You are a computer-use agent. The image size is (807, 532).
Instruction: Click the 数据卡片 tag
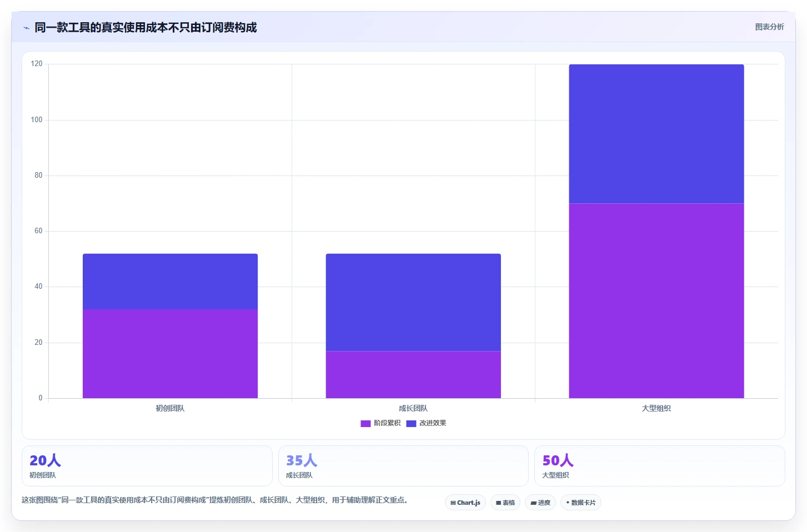click(x=581, y=503)
